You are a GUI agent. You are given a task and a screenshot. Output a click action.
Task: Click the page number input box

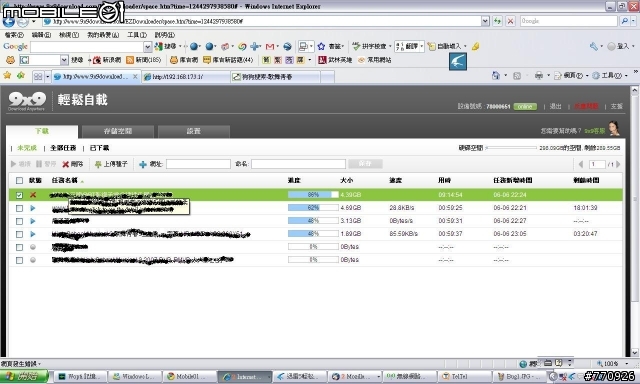point(597,164)
